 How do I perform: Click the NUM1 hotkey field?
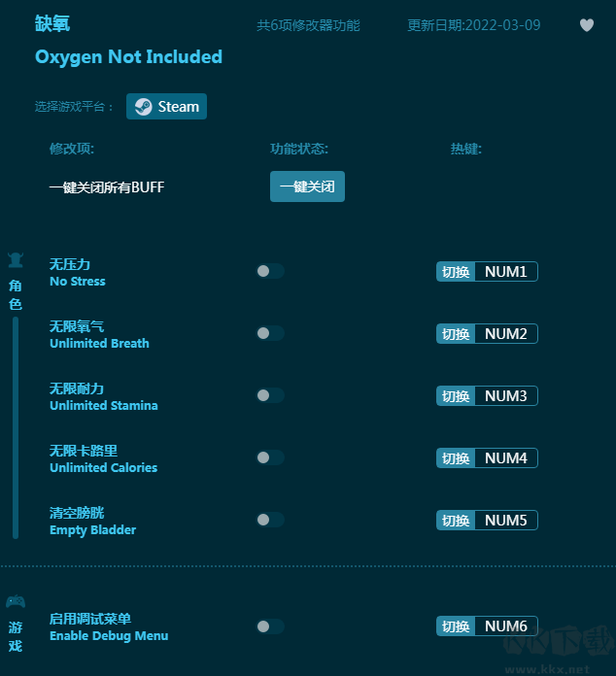[x=506, y=272]
